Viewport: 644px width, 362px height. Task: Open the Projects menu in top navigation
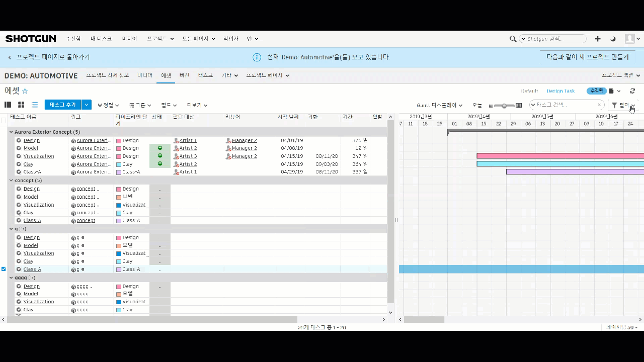pos(160,39)
